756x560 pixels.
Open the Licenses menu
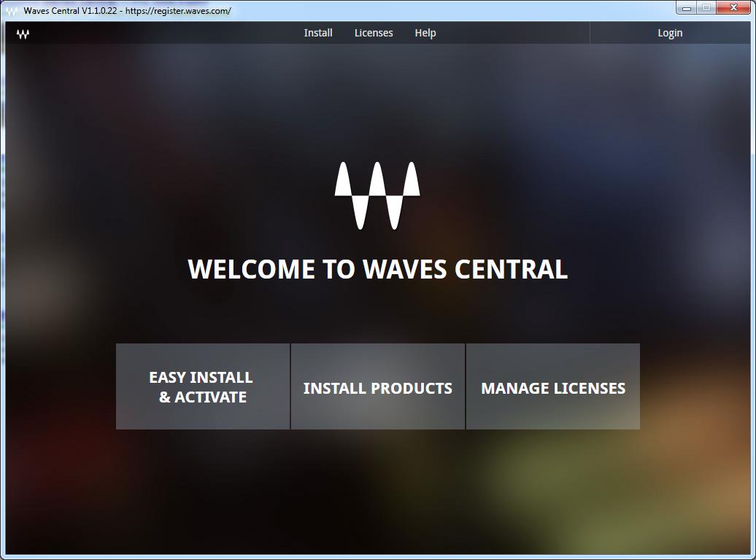(x=374, y=33)
